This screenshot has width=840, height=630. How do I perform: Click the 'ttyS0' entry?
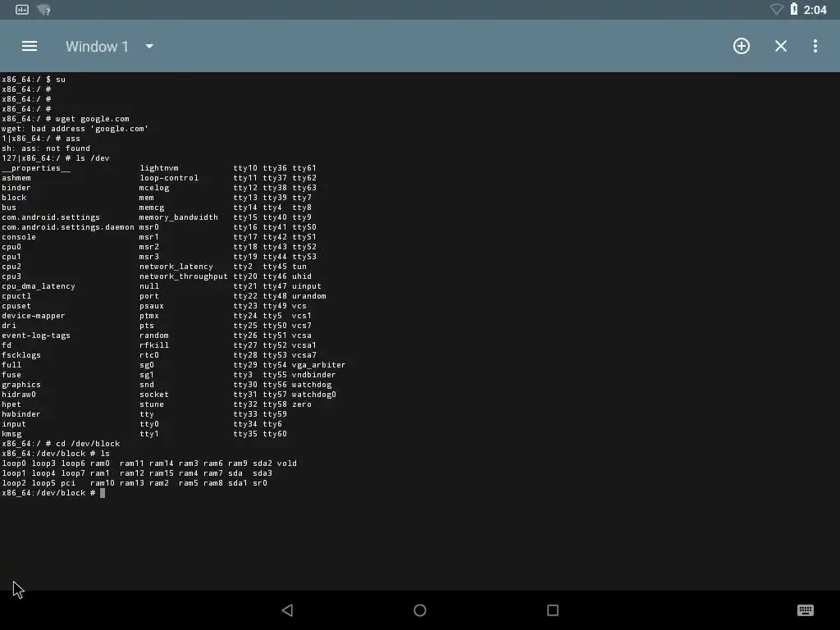[304, 227]
